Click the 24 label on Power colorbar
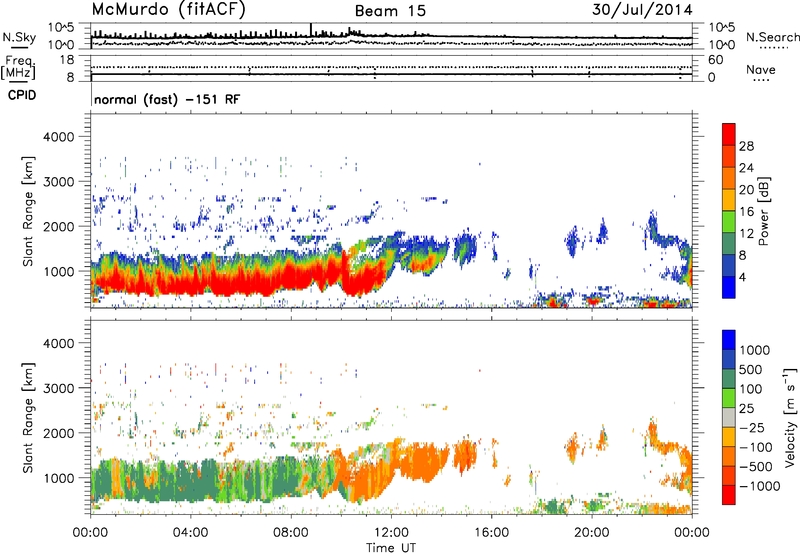The image size is (800, 554). 746,168
